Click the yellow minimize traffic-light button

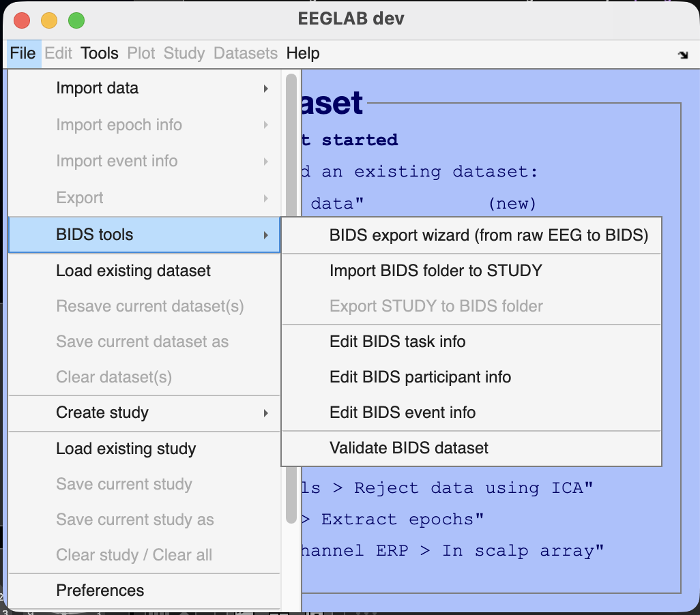(x=49, y=20)
